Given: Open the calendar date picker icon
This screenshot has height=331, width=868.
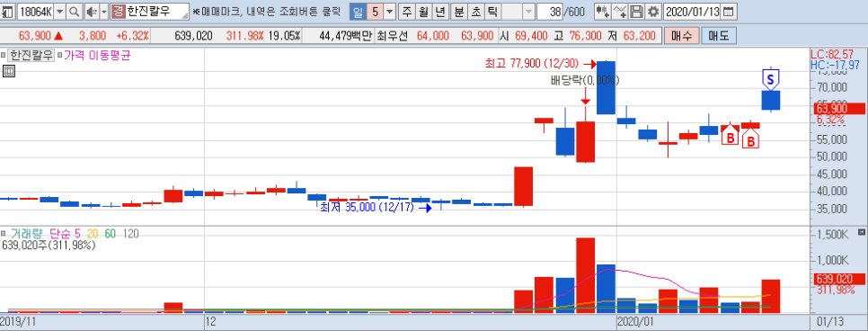Looking at the screenshot, I should (x=729, y=11).
